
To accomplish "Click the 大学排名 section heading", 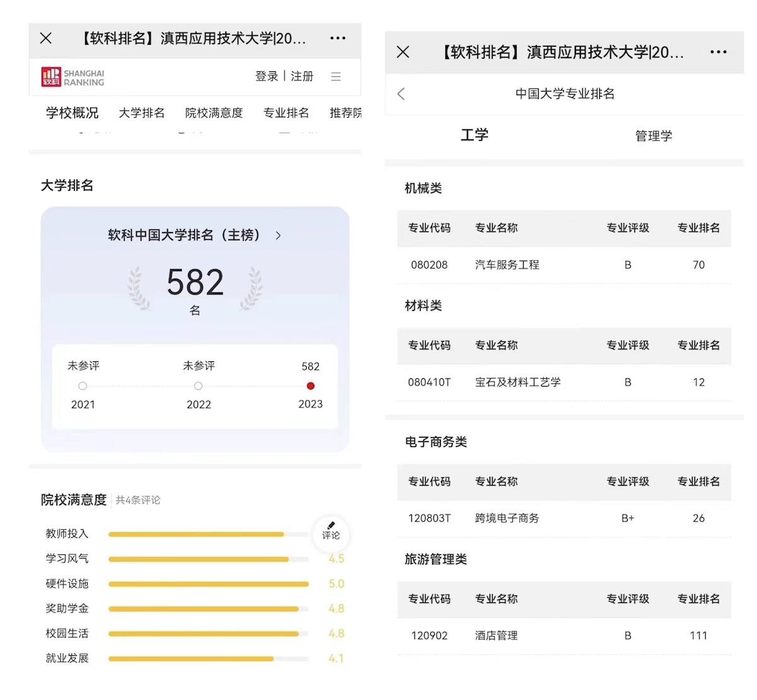I will [67, 185].
